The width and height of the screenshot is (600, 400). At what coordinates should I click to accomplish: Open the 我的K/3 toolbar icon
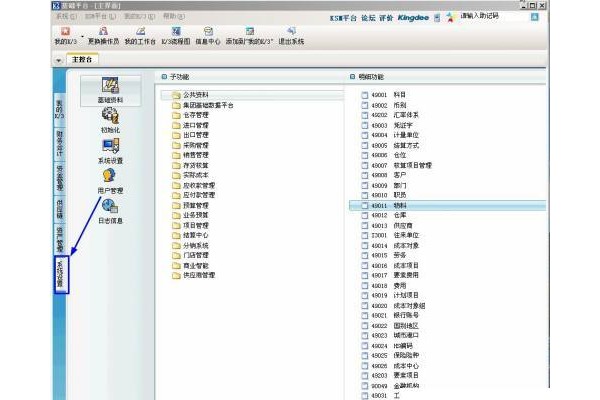[x=65, y=36]
